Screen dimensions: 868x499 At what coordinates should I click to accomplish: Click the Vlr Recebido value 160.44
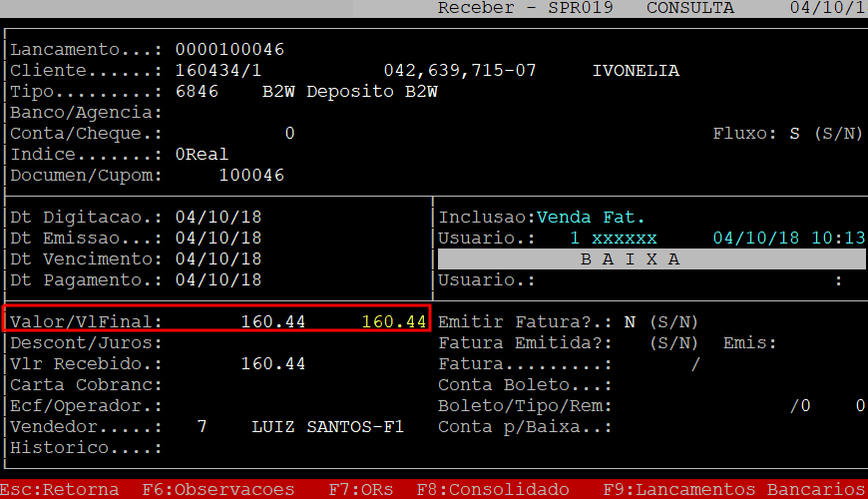pyautogui.click(x=273, y=363)
